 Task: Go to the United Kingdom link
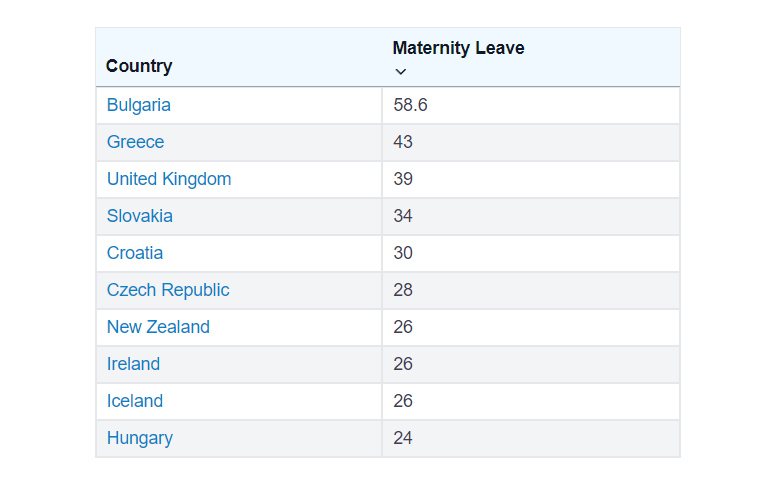tap(169, 179)
